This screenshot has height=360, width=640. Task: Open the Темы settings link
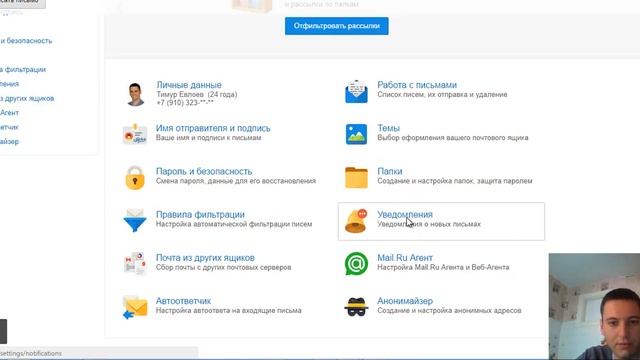[388, 128]
